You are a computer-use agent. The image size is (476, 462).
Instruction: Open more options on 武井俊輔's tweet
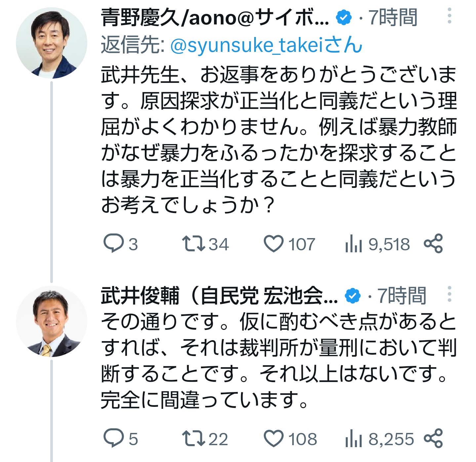[449, 294]
